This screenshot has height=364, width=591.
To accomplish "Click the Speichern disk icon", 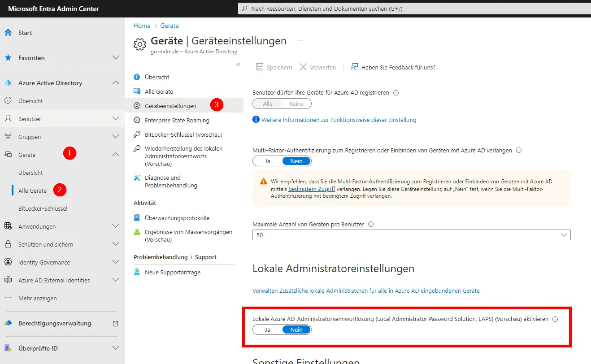I will pyautogui.click(x=260, y=67).
